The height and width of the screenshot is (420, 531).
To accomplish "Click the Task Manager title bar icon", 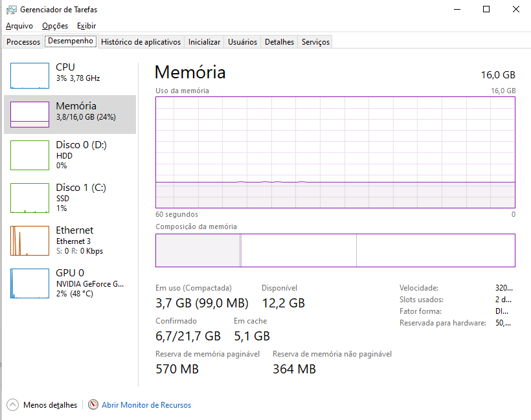I will tap(12, 10).
